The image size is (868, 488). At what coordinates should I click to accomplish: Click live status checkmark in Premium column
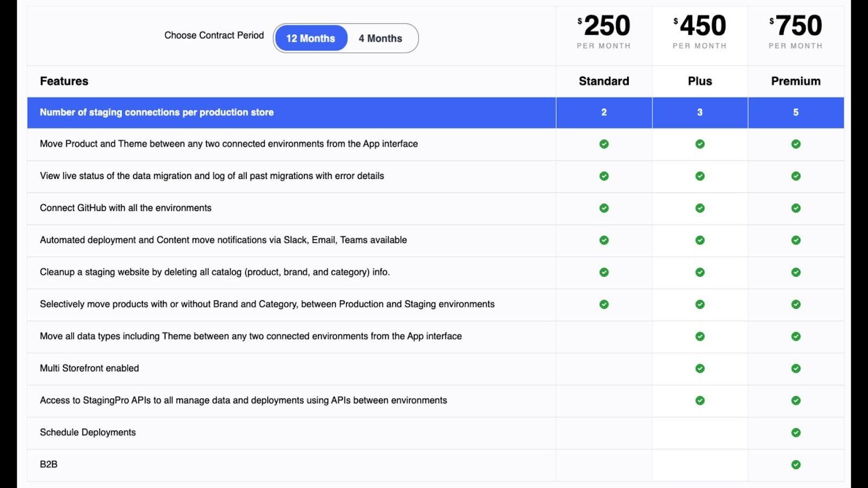795,176
